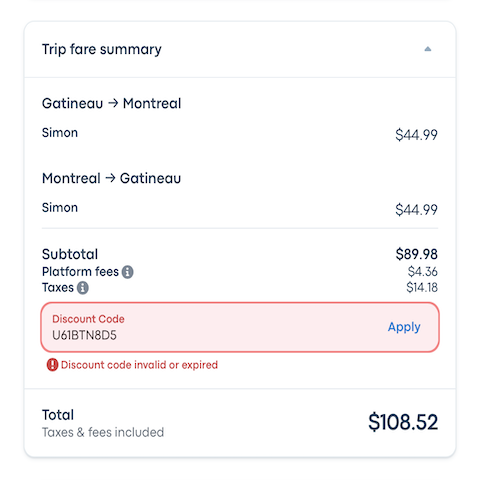
Task: Click the $108.52 total amount
Action: click(x=403, y=422)
